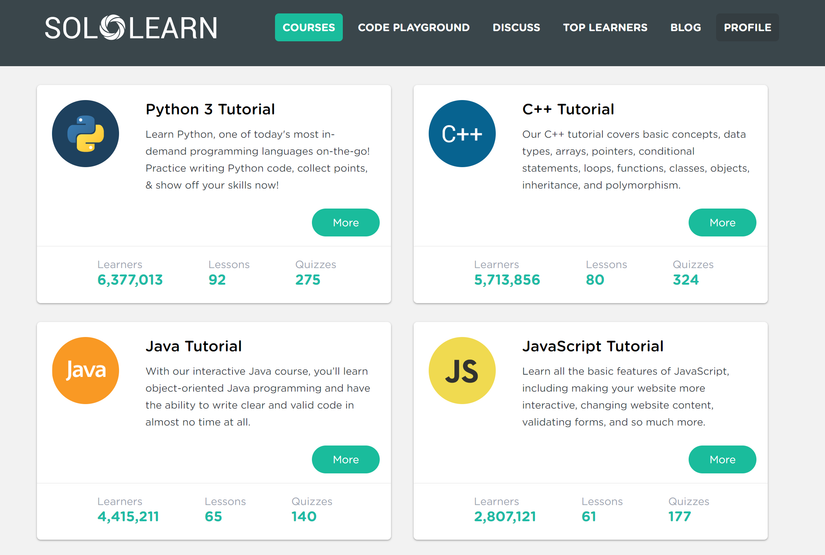The image size is (825, 555).
Task: Click Lessons label in C++ card
Action: pos(606,264)
